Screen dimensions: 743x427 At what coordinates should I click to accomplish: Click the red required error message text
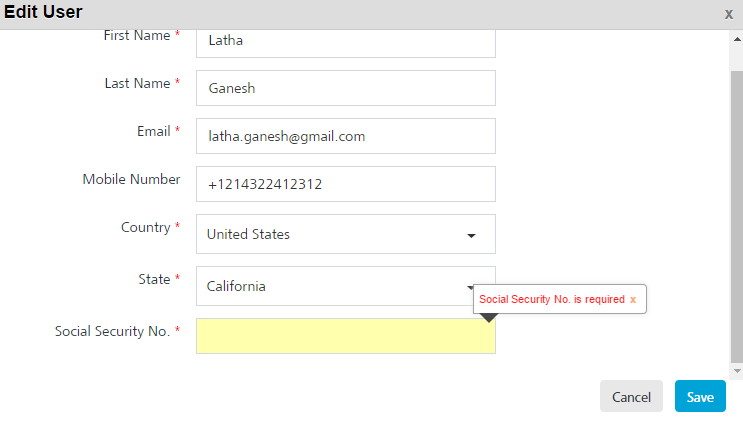click(x=552, y=300)
